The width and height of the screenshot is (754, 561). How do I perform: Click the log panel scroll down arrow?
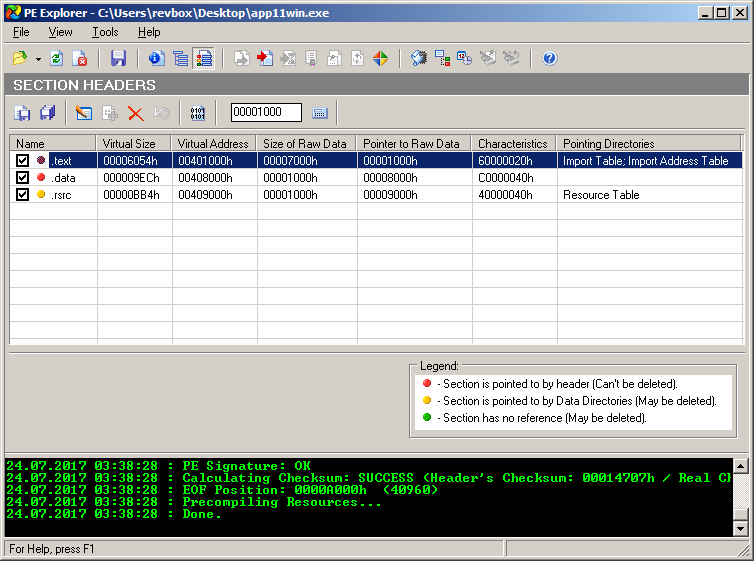pyautogui.click(x=740, y=528)
